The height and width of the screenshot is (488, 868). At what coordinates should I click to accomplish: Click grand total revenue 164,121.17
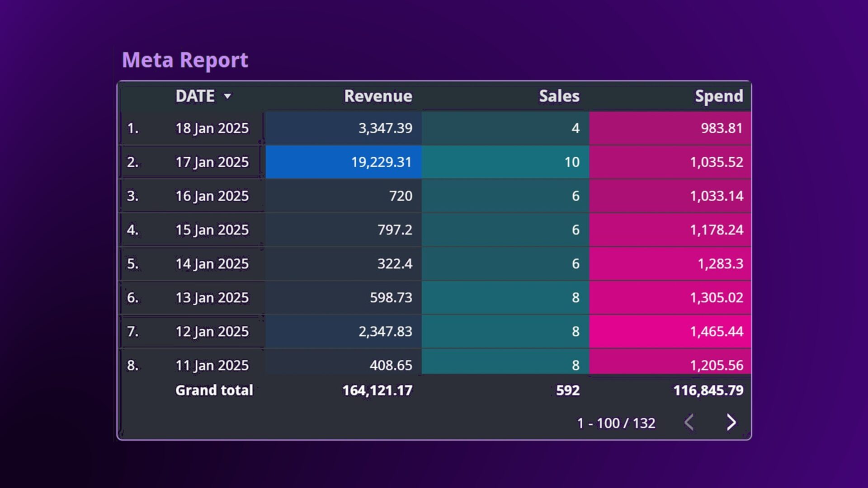pos(377,390)
